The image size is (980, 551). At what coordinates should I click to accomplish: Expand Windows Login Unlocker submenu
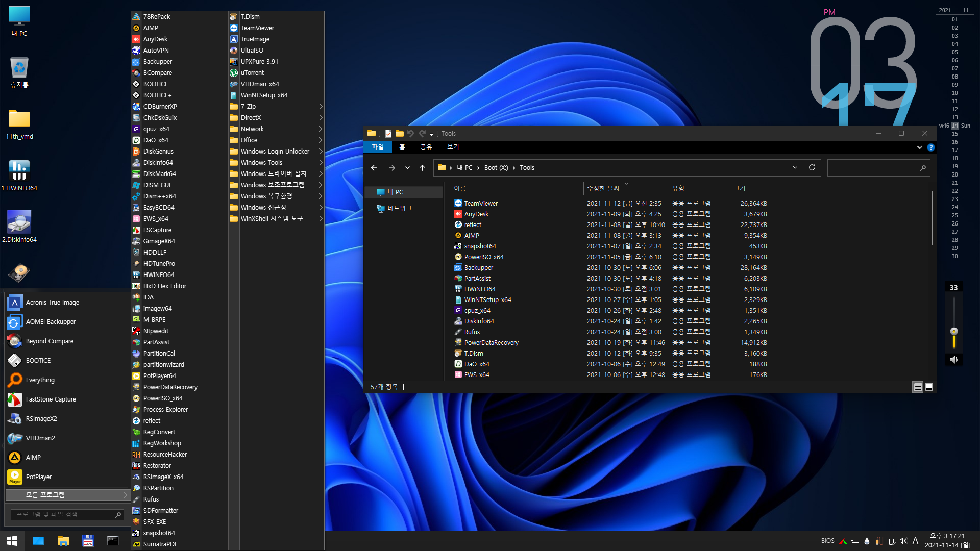coord(276,152)
